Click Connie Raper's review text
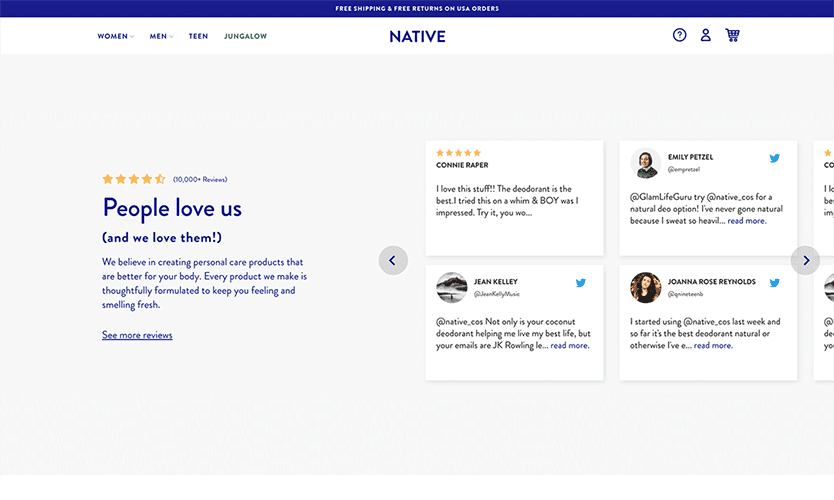 pyautogui.click(x=507, y=201)
